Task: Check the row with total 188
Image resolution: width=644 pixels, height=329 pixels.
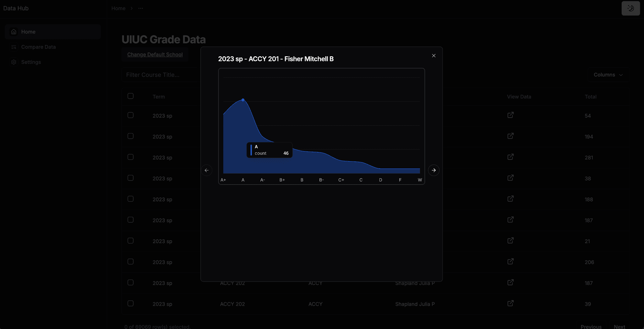Action: (x=130, y=199)
